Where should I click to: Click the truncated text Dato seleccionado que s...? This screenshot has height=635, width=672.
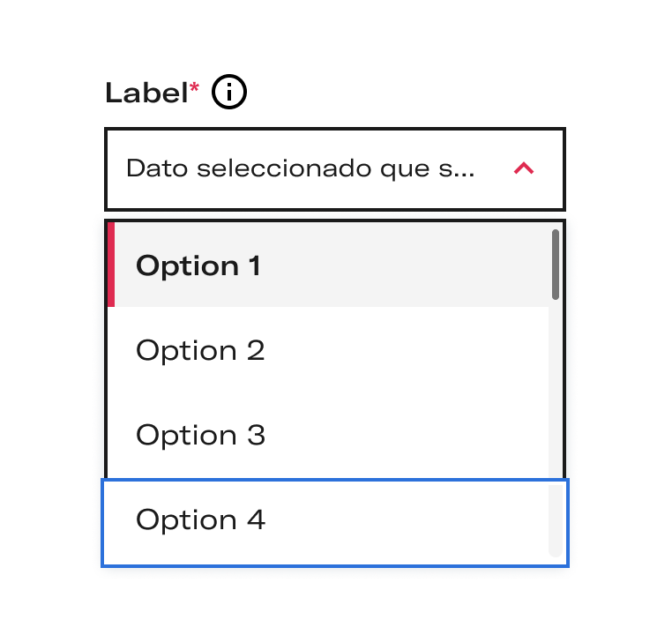(x=301, y=168)
